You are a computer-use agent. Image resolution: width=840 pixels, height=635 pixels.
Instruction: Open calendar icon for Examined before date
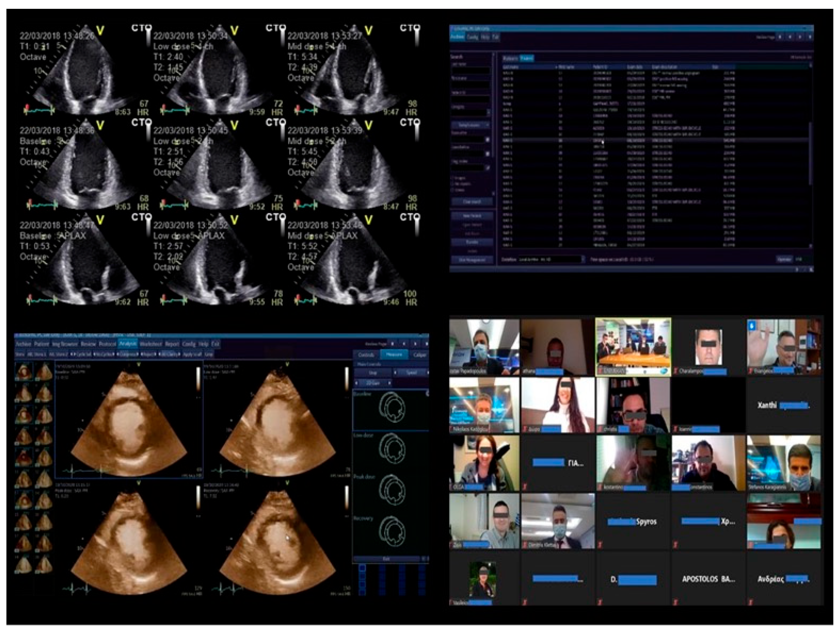tap(488, 154)
